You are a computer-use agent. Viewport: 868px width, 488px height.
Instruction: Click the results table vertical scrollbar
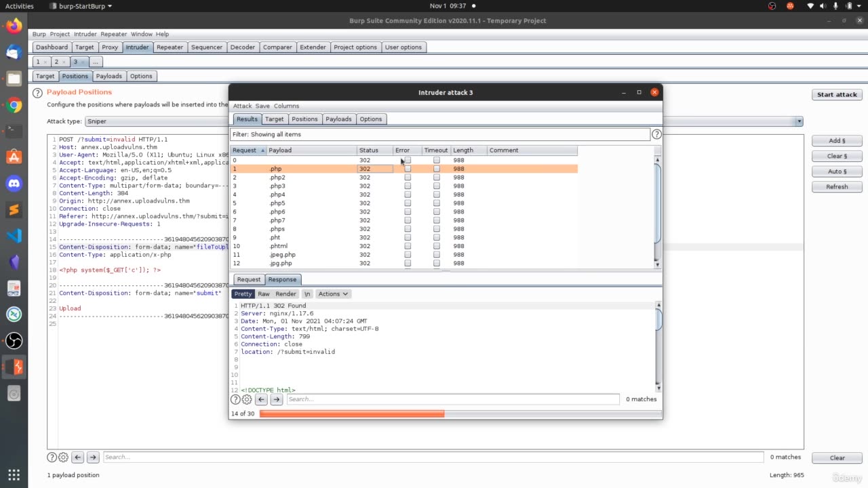tap(657, 211)
